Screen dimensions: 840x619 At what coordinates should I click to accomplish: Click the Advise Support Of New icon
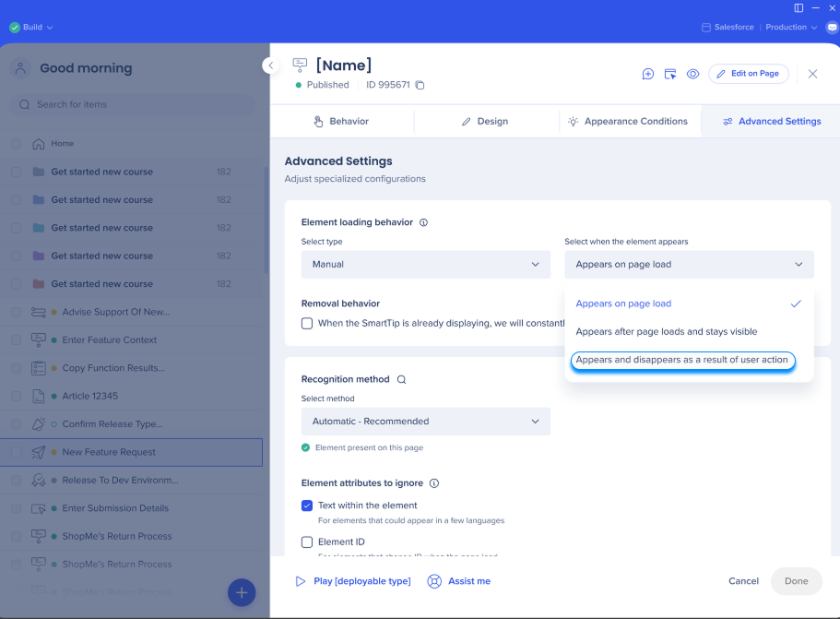click(39, 312)
